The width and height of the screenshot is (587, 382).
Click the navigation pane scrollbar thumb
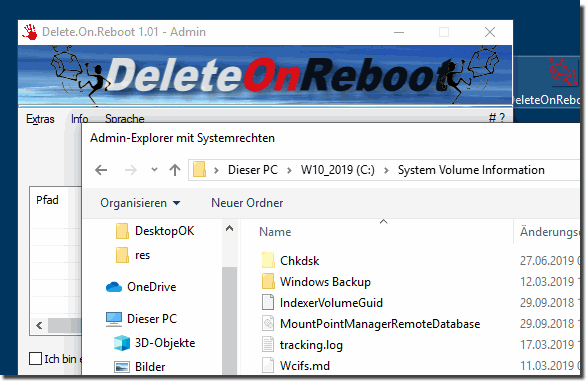click(x=229, y=320)
